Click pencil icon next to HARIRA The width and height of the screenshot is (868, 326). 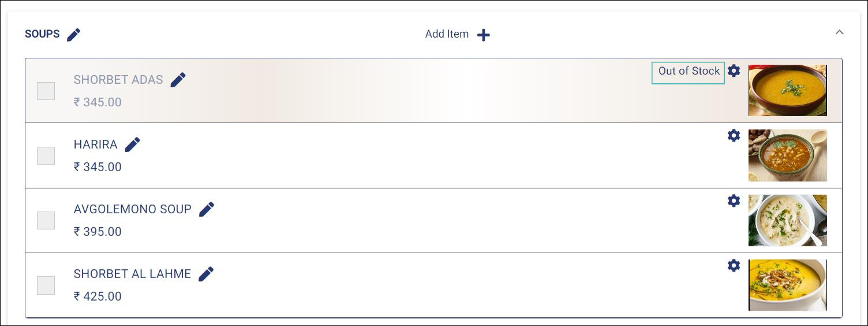tap(133, 145)
